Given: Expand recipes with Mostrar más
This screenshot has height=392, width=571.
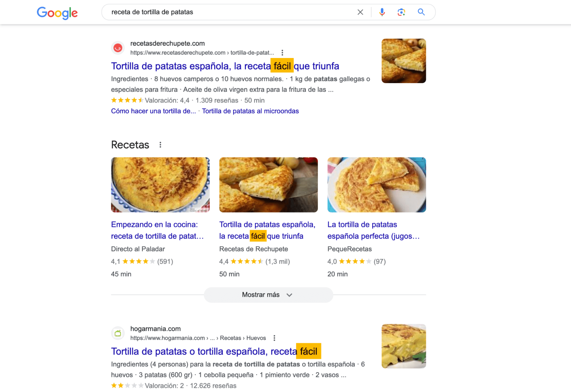Looking at the screenshot, I should click(268, 295).
